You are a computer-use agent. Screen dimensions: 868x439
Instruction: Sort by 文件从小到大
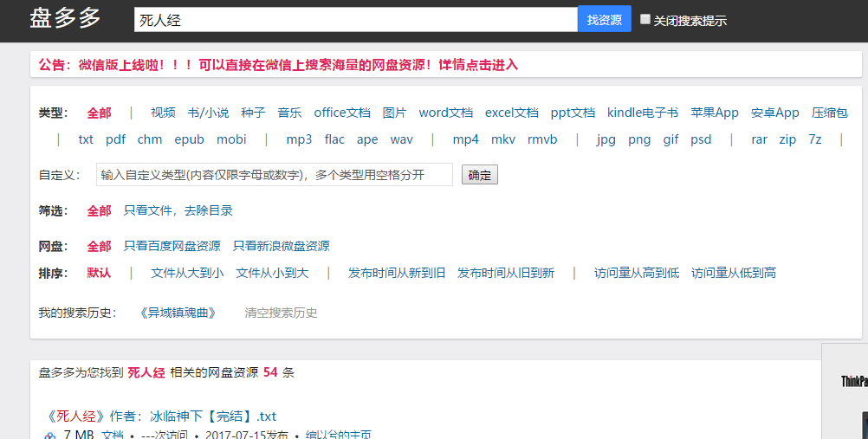point(272,273)
